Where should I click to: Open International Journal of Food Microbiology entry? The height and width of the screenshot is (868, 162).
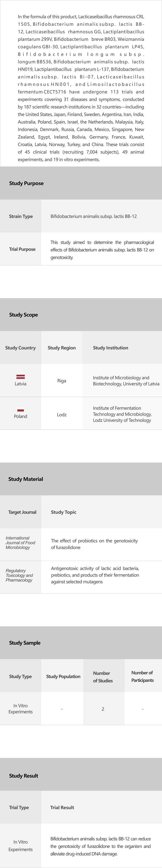point(20,543)
